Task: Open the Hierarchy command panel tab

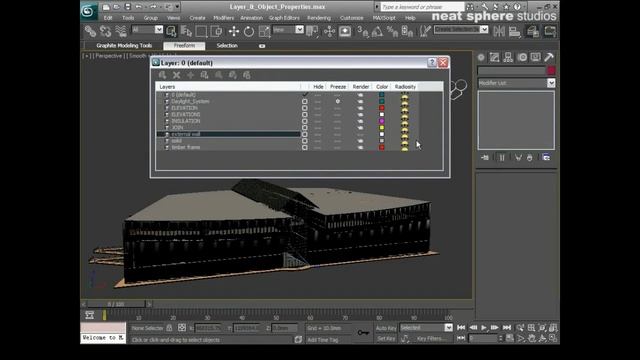Action: (x=508, y=58)
